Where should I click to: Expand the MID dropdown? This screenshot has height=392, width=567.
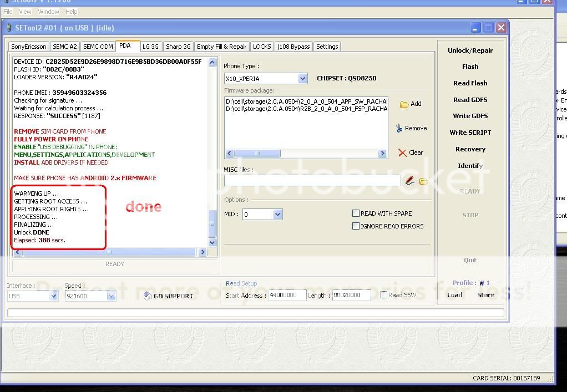tap(278, 214)
